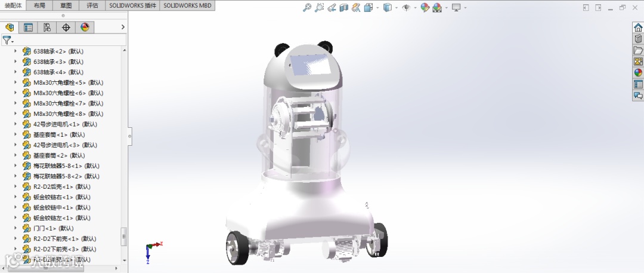Select the Zoom to Area tool

point(319,7)
